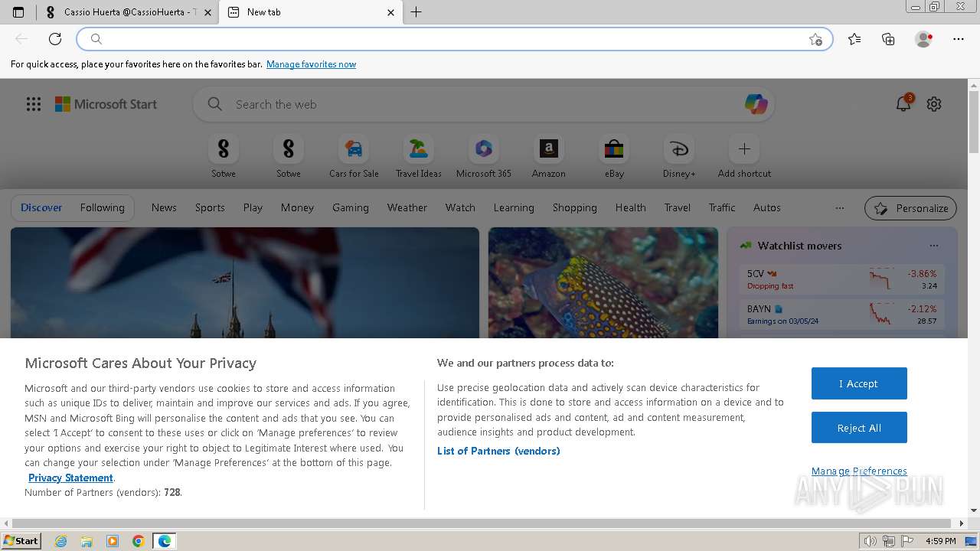The width and height of the screenshot is (980, 551).
Task: Open the first Sotwe shortcut
Action: pos(224,156)
